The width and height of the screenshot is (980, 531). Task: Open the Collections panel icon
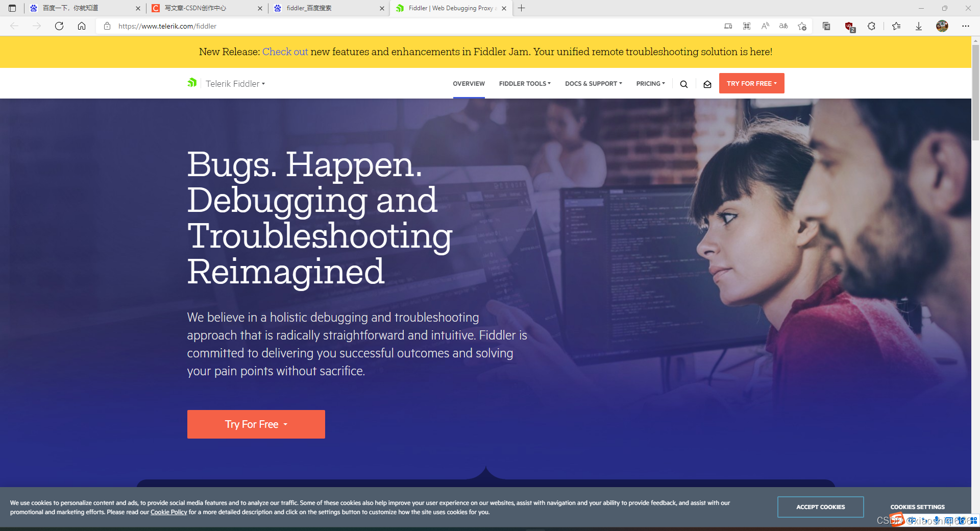pos(826,26)
